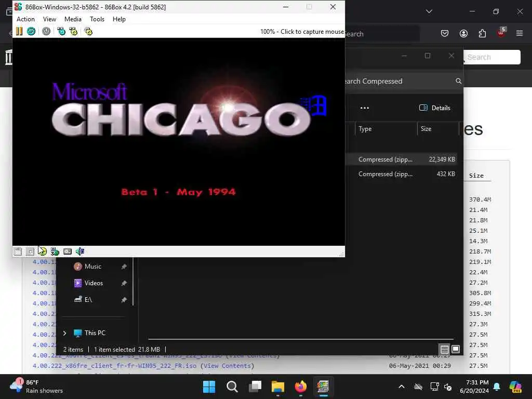Open the clock showing 7:31 PM
Screen dimensions: 532x399
pos(474,387)
